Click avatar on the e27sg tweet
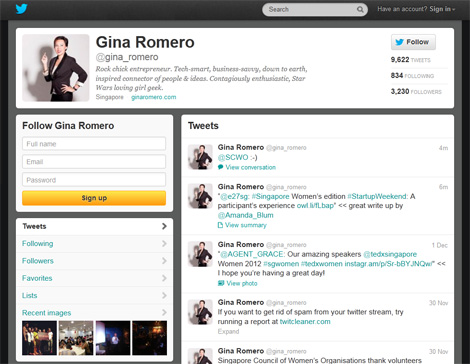This screenshot has height=364, width=470. click(200, 196)
